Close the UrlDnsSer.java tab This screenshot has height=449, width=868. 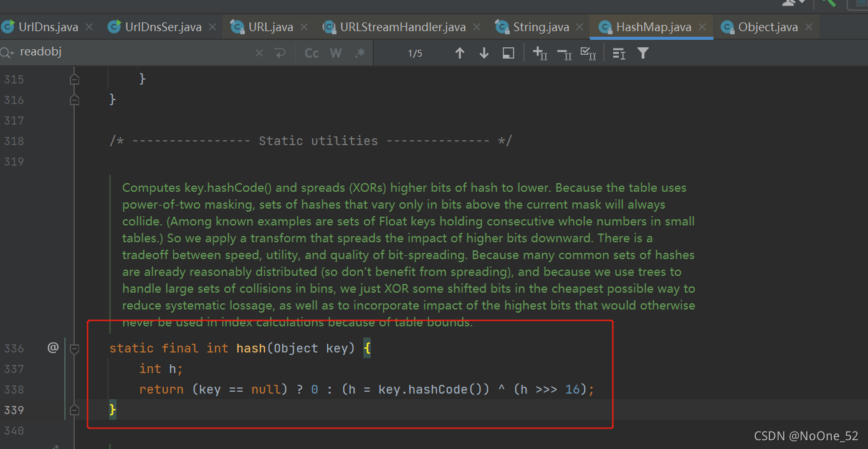pos(212,27)
